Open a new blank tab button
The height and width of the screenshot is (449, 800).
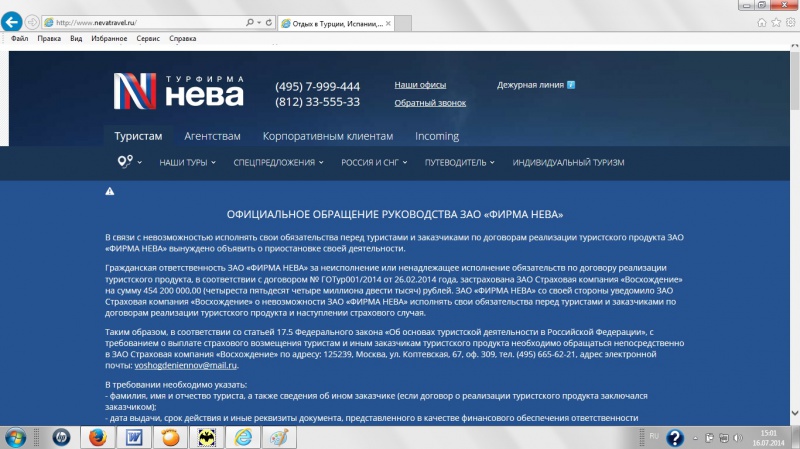point(403,23)
